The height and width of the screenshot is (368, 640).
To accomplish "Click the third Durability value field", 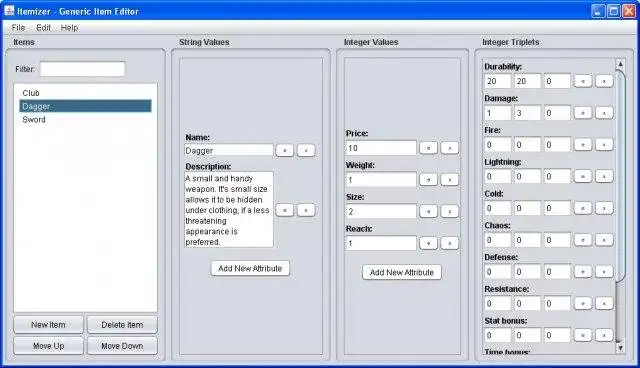I will pos(557,81).
